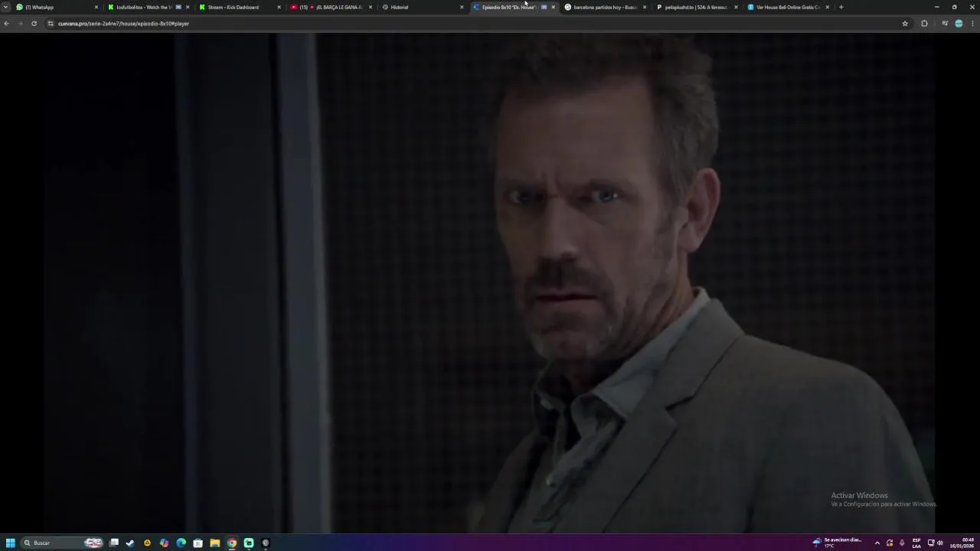
Task: Open File Explorer from the taskbar
Action: point(215,543)
